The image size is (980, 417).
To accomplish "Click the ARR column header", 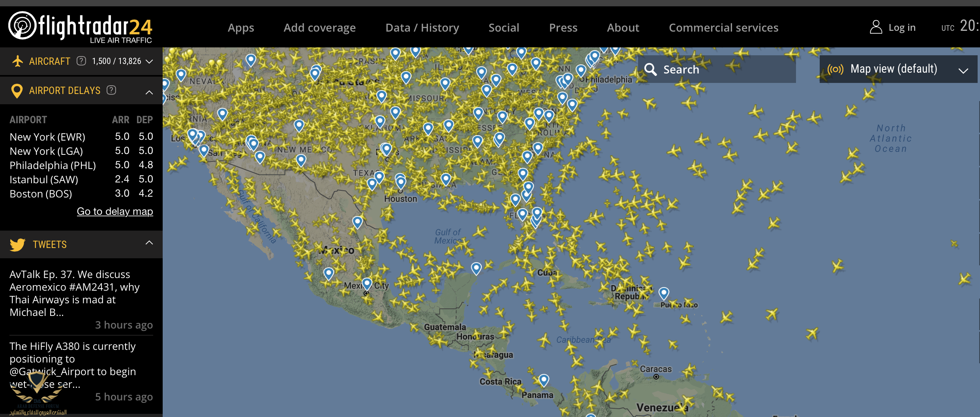I will (120, 120).
